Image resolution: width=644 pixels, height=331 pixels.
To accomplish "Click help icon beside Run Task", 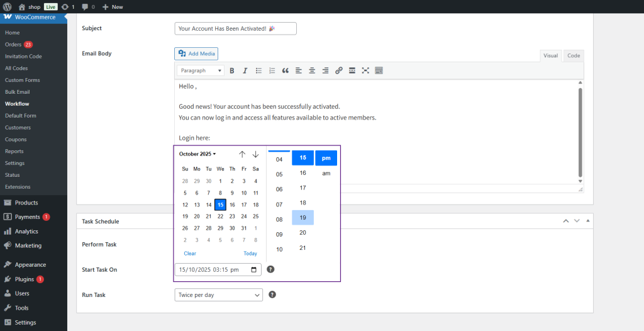I will [272, 295].
